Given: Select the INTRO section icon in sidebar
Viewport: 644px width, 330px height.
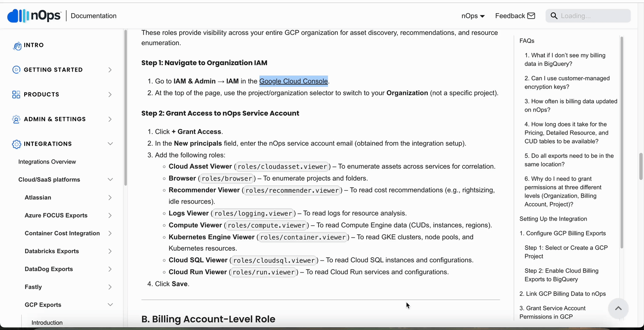Looking at the screenshot, I should [16, 45].
